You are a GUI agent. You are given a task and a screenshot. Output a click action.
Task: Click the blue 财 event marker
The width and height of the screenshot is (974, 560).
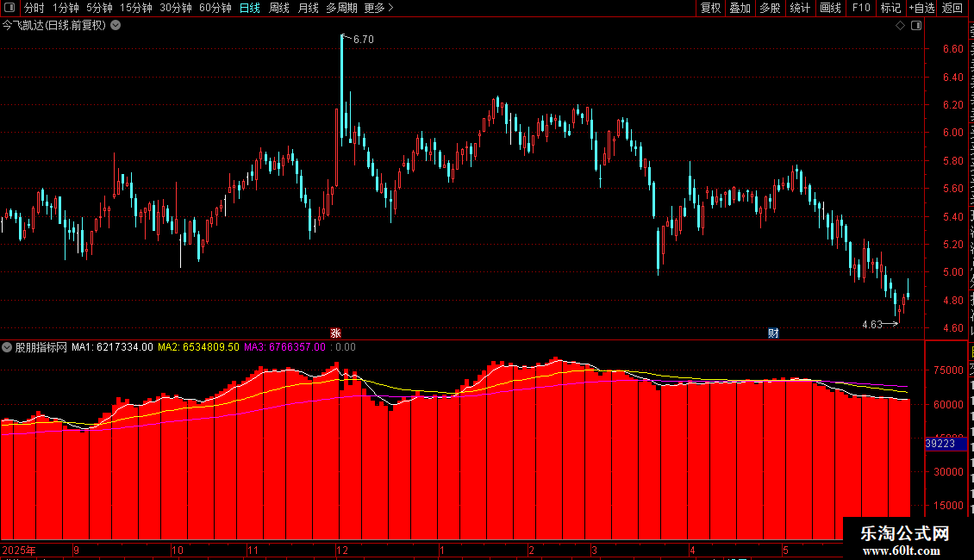773,333
